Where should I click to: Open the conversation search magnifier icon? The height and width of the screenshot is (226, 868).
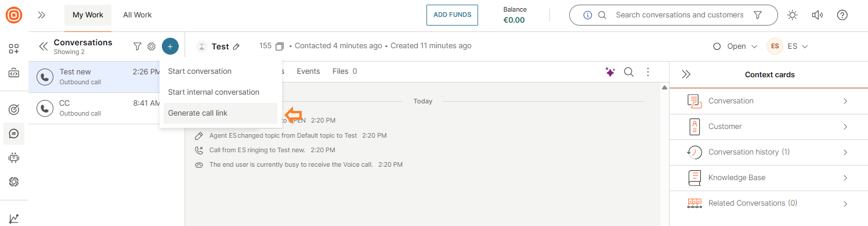[x=628, y=72]
